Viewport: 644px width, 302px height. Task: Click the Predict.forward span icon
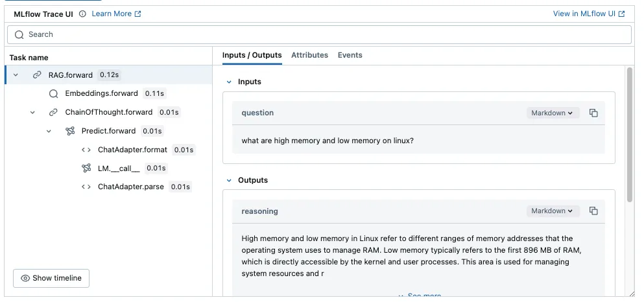point(70,131)
